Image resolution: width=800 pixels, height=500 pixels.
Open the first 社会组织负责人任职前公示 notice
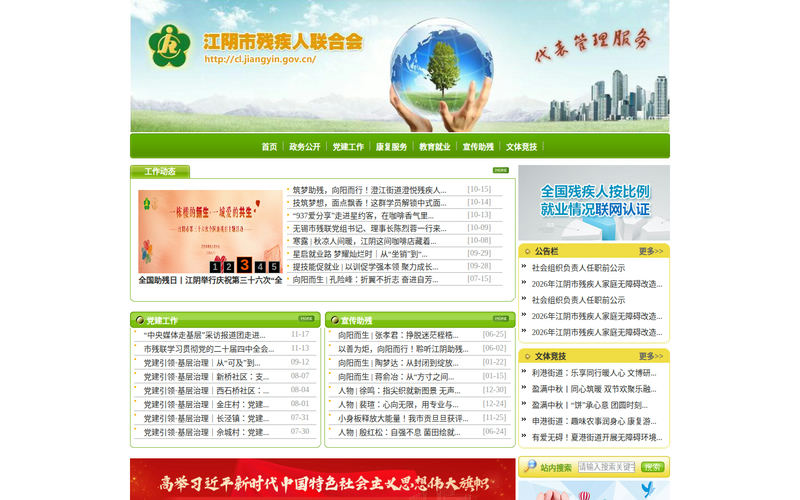(x=578, y=268)
